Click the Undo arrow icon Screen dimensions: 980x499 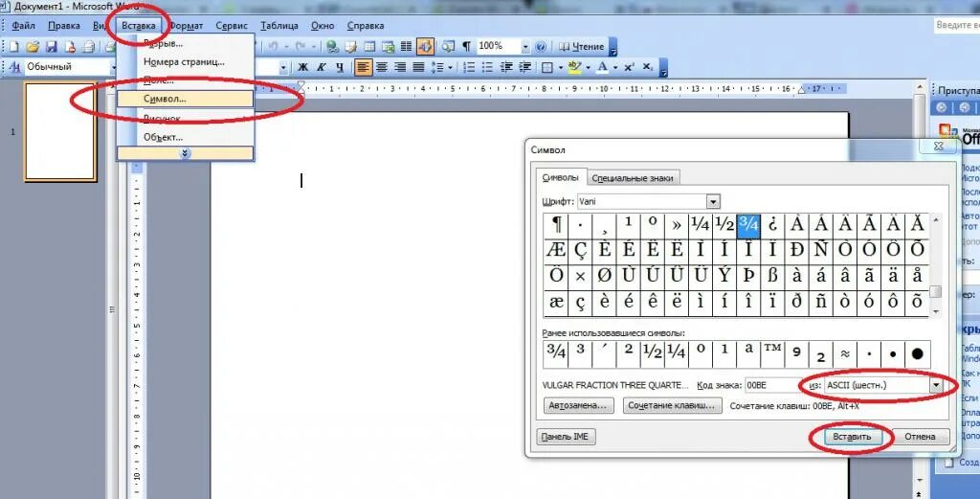[x=272, y=46]
